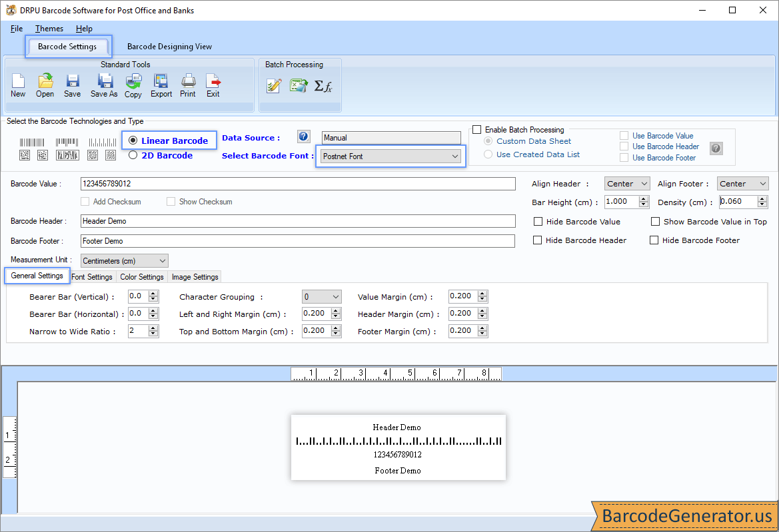This screenshot has width=779, height=532.
Task: Click the Header Margin stepper arrows
Action: (483, 314)
